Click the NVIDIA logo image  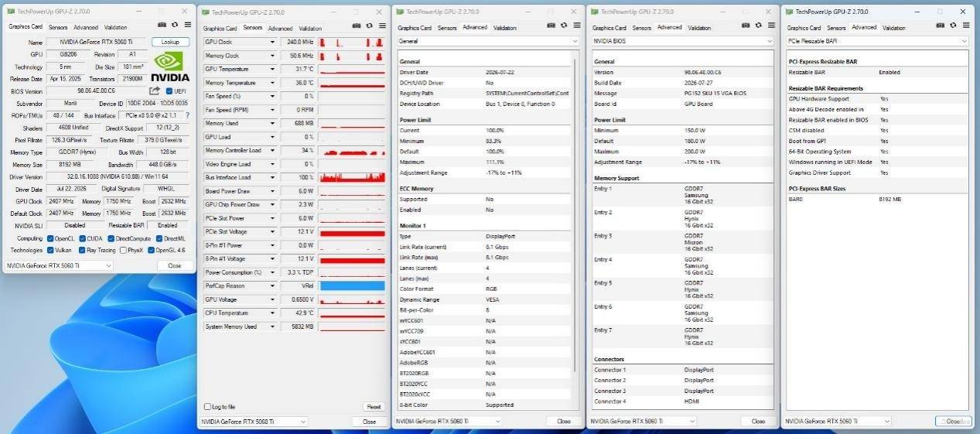pos(169,67)
